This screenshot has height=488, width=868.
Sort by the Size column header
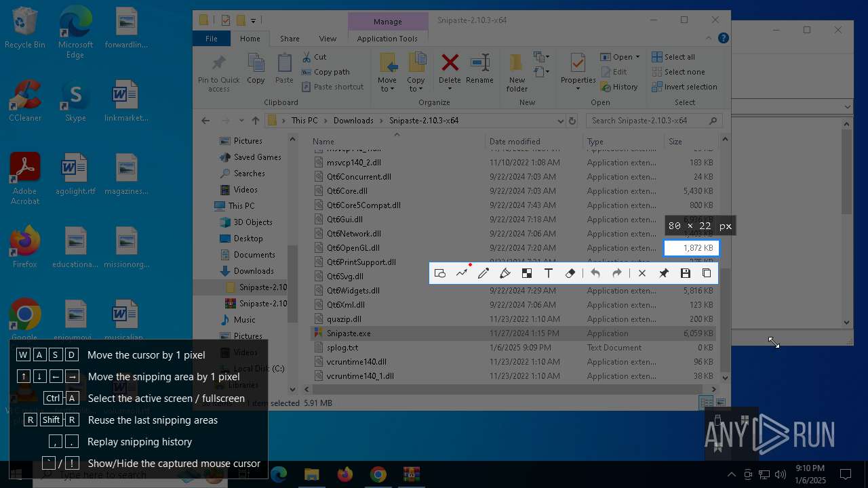click(x=690, y=142)
